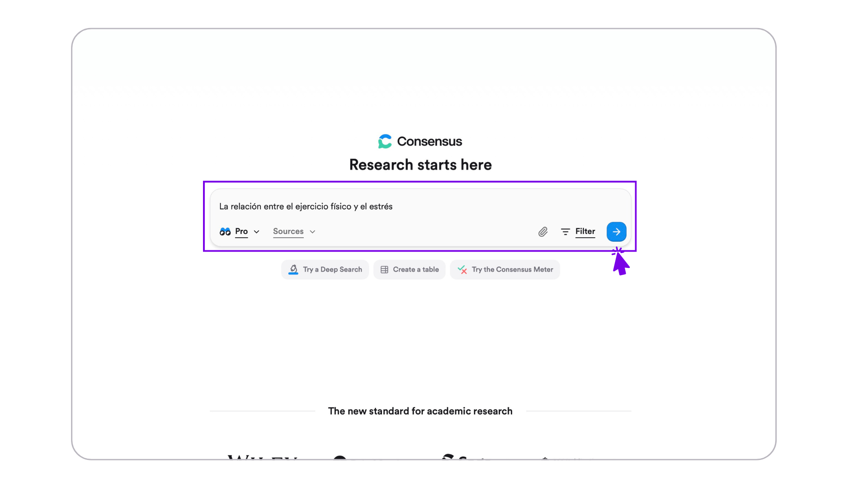Screen dimensions: 868x488
Task: Click the academic research standard heading
Action: [420, 411]
